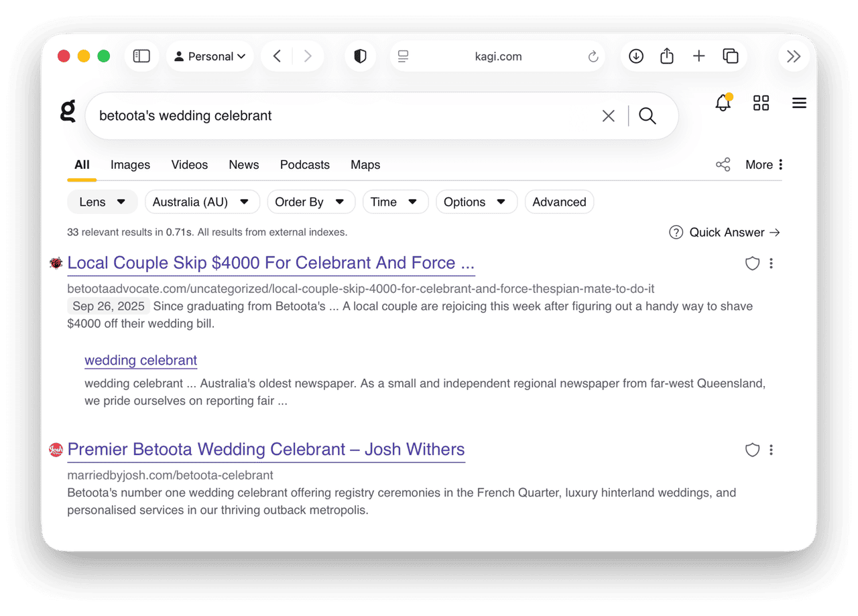
Task: Open Safari downloads icon
Action: click(635, 56)
